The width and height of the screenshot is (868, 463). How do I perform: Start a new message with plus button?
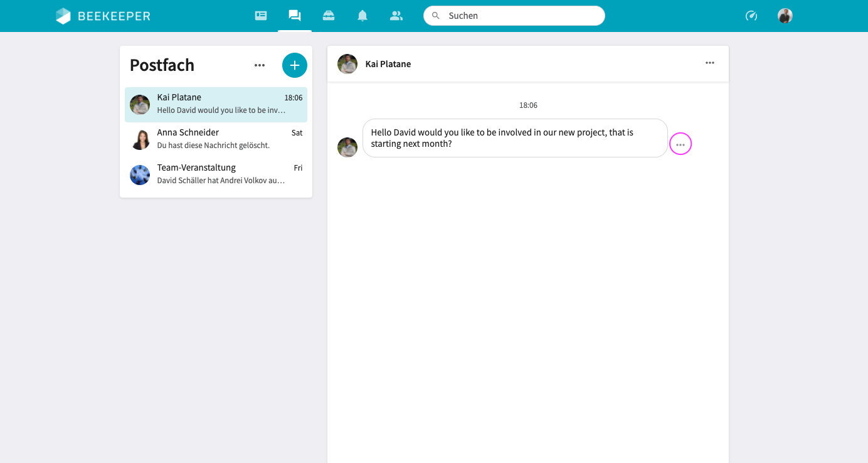tap(295, 65)
